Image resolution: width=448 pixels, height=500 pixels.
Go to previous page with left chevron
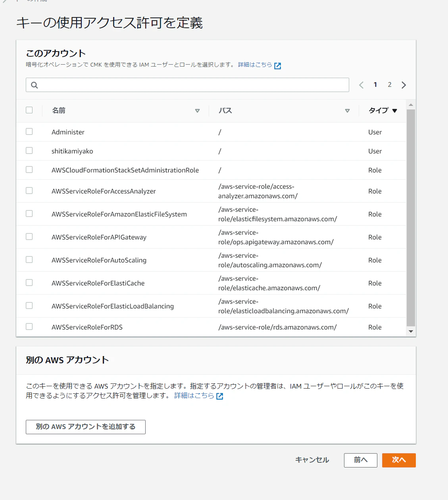point(361,85)
